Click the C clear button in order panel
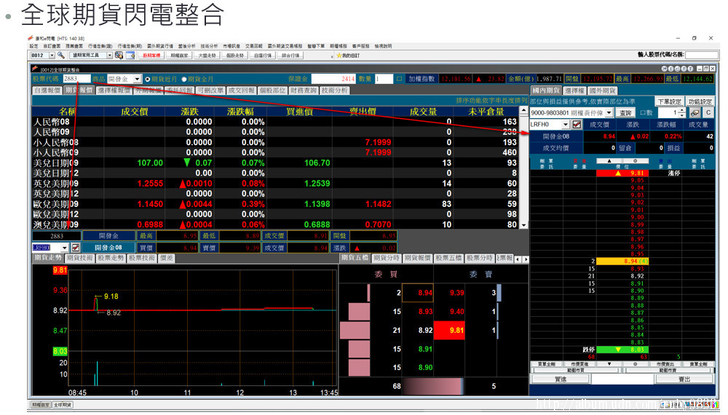 pos(708,113)
